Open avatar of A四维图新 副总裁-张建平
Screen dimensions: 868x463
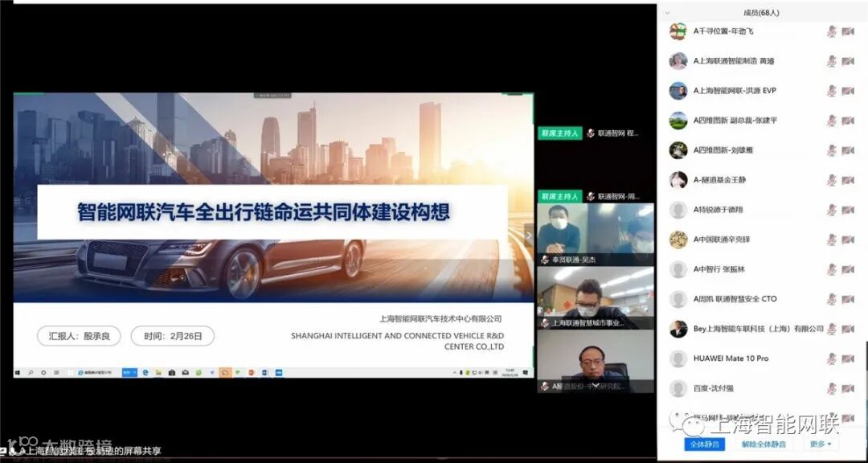tap(678, 121)
